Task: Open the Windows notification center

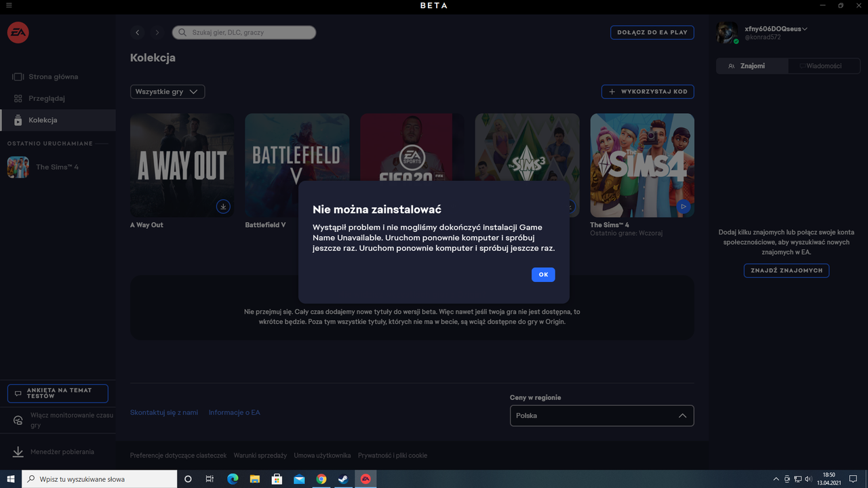Action: [x=853, y=479]
